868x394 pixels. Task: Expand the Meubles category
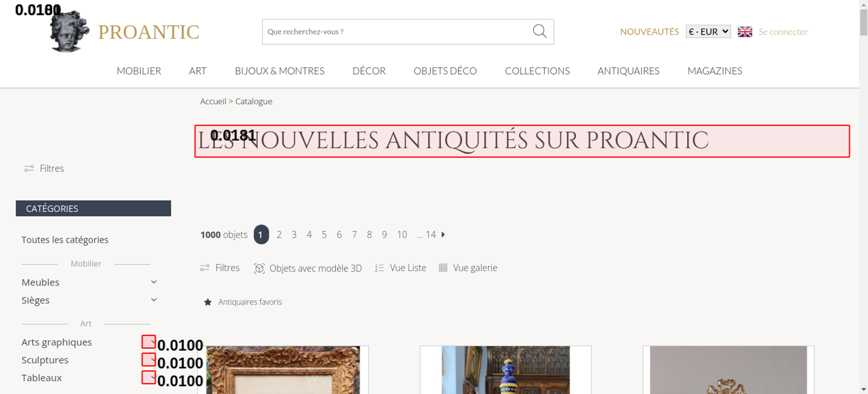[154, 282]
